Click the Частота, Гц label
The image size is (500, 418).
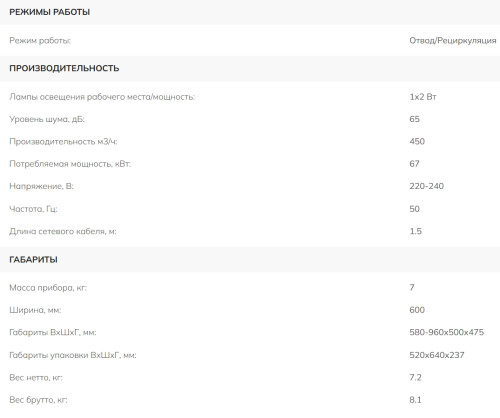pos(33,209)
